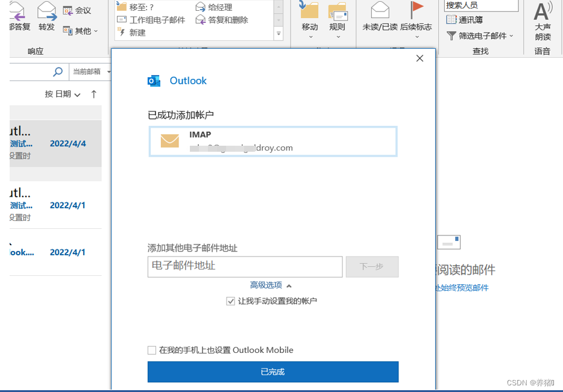Image resolution: width=563 pixels, height=392 pixels.
Task: Click the Done (已完成) button
Action: pyautogui.click(x=273, y=372)
